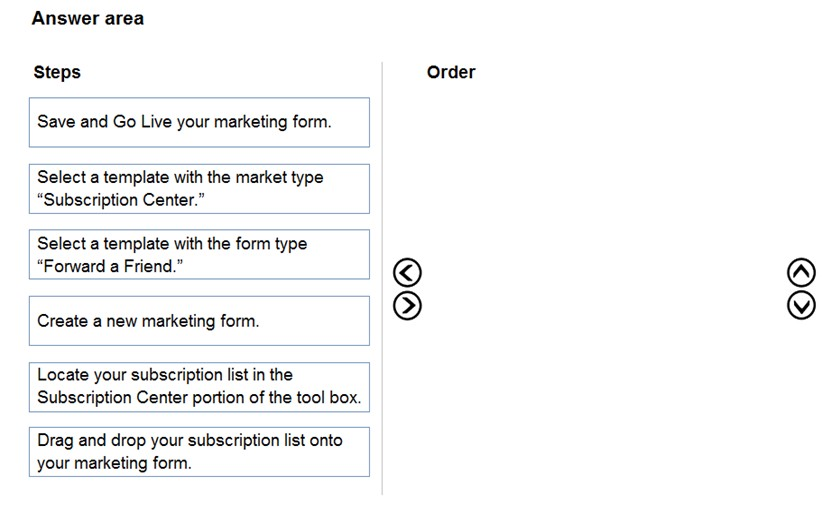Click the Answer area title
822x527 pixels.
(88, 18)
